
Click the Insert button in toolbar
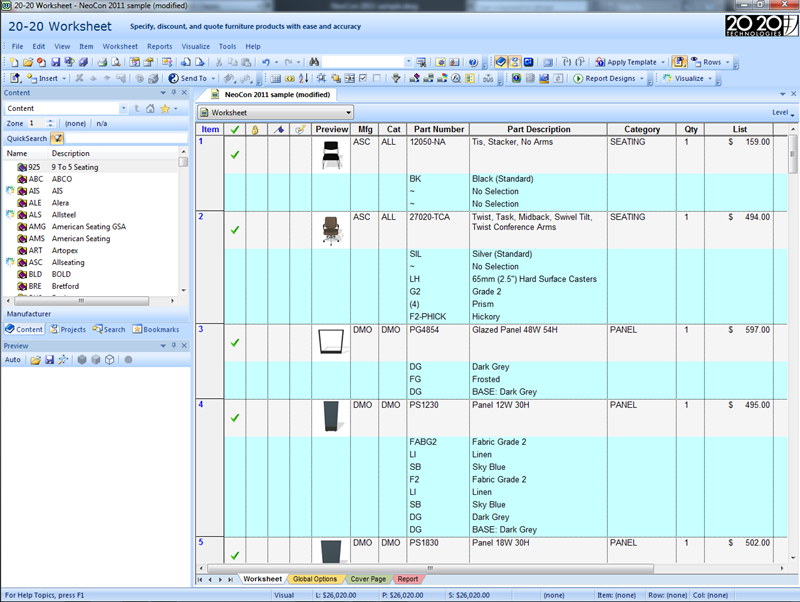47,78
